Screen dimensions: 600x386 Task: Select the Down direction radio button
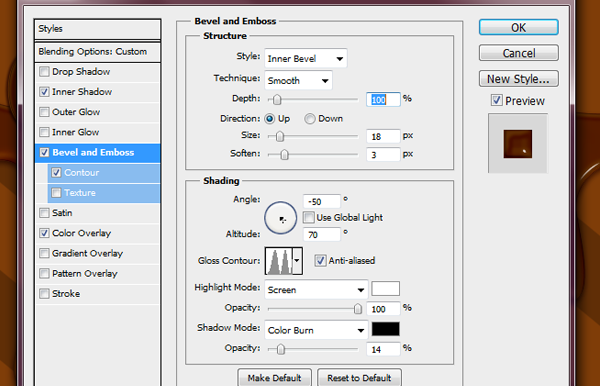(x=310, y=119)
